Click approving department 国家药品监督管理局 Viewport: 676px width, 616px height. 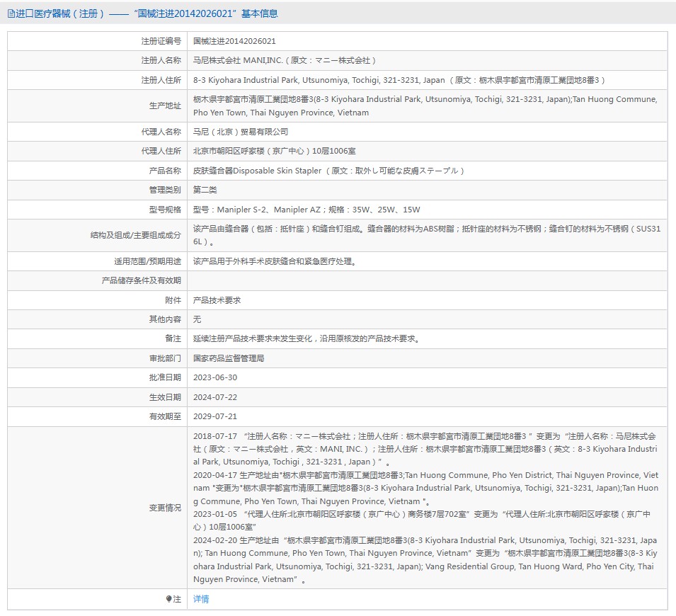pyautogui.click(x=229, y=358)
